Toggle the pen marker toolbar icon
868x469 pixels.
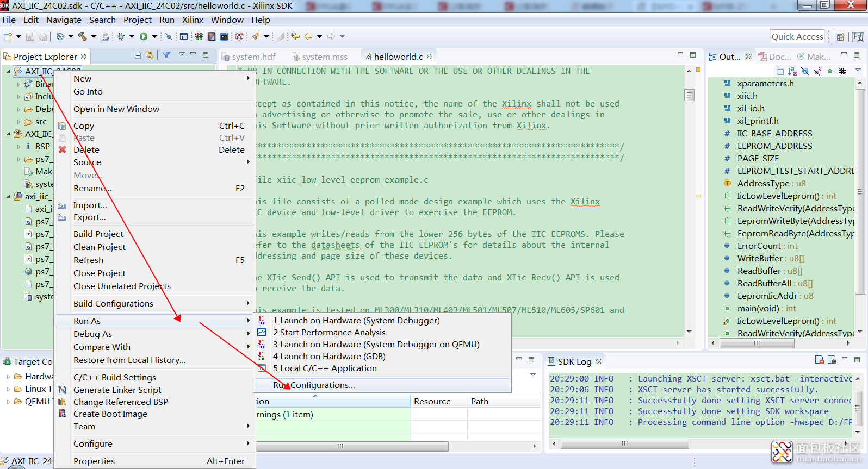281,36
